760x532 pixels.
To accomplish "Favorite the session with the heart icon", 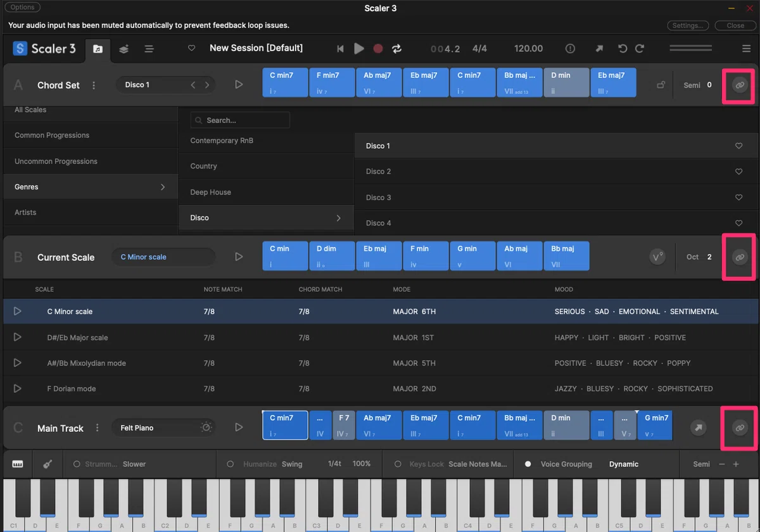I will point(192,49).
